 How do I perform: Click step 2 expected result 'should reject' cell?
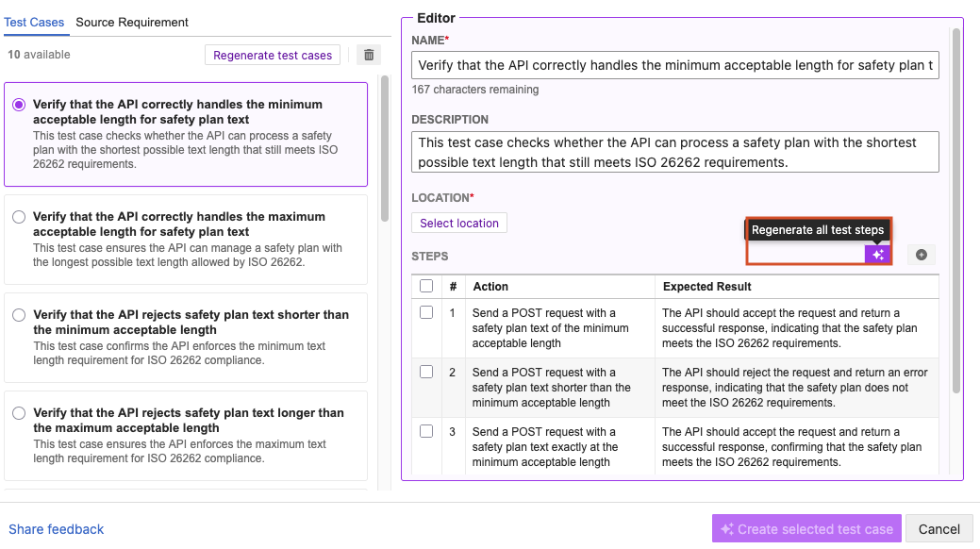795,388
